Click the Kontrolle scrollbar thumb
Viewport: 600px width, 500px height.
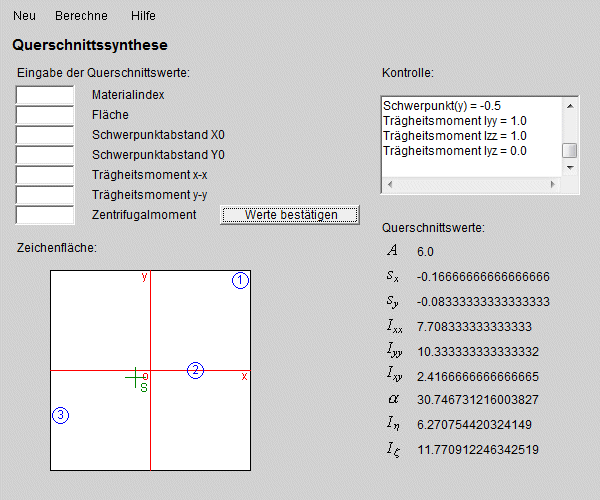coord(569,150)
